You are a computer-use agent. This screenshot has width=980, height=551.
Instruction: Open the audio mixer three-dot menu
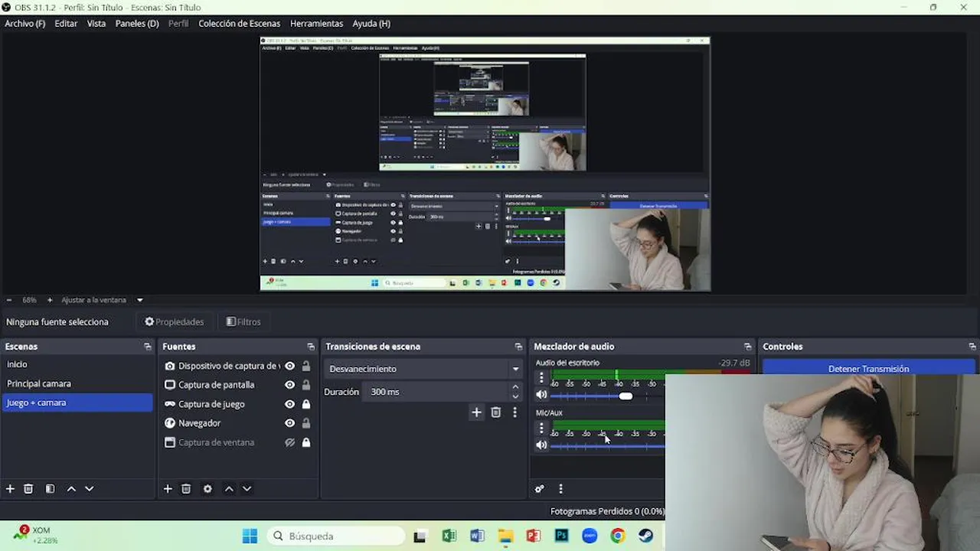(560, 489)
